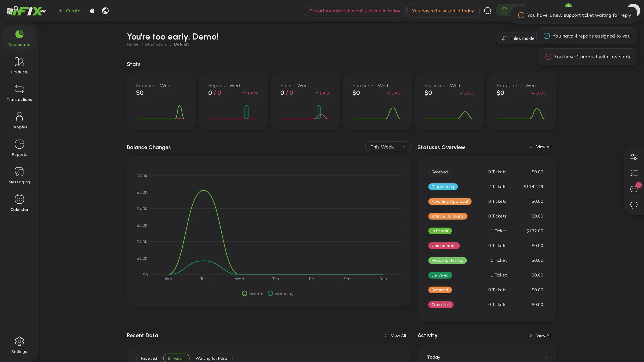
Task: Toggle the Spending legend series
Action: [x=281, y=293]
